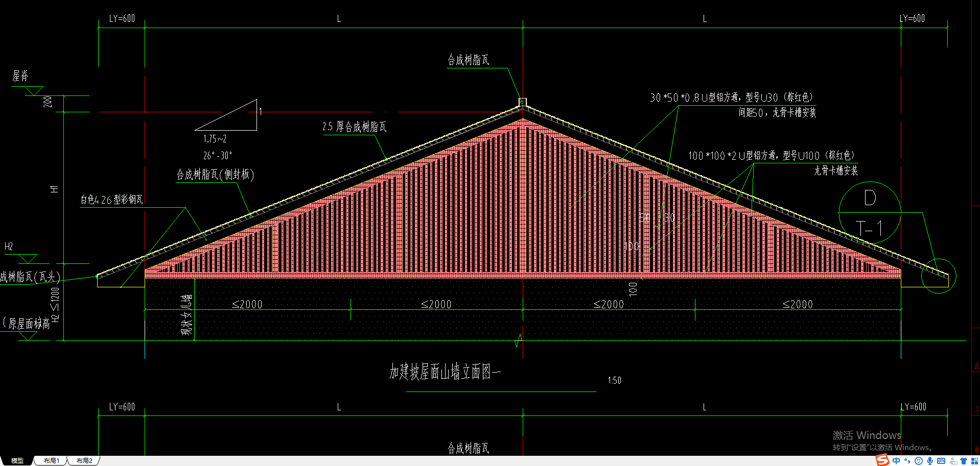Switch to the 布局2 layout tab
The image size is (980, 466).
pyautogui.click(x=84, y=460)
